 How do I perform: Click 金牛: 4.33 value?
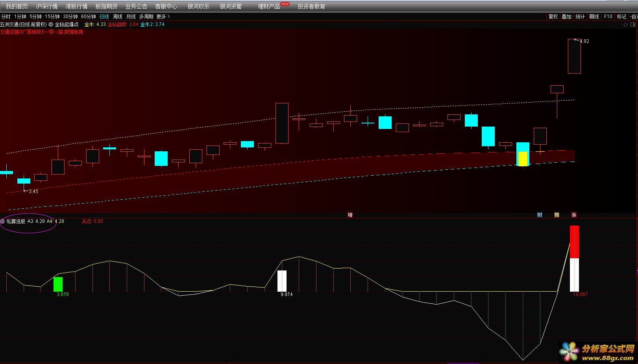click(95, 24)
